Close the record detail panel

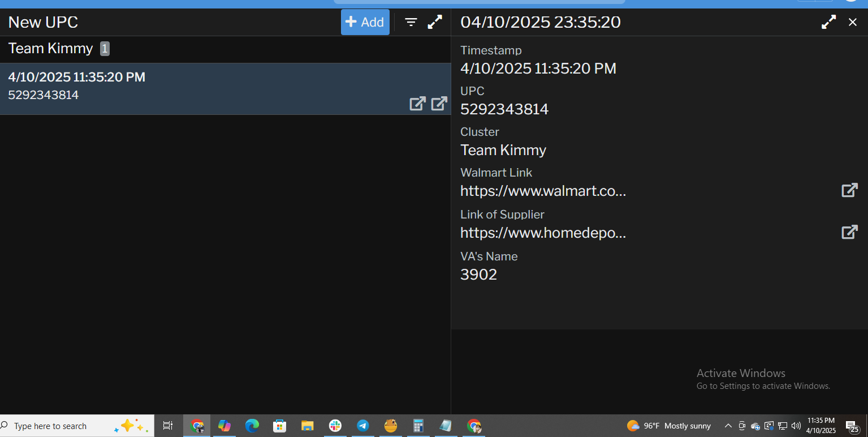[x=853, y=22]
